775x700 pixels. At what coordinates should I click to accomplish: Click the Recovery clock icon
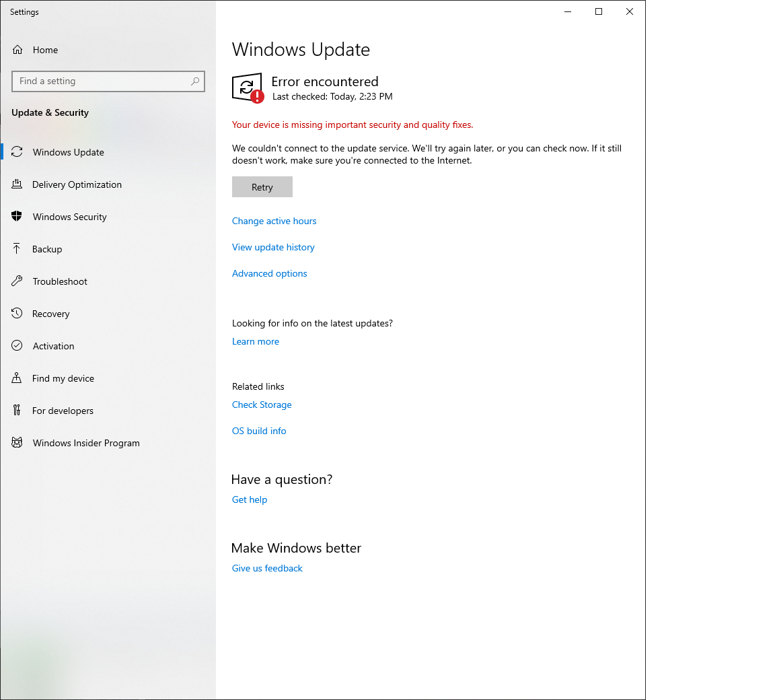point(17,313)
